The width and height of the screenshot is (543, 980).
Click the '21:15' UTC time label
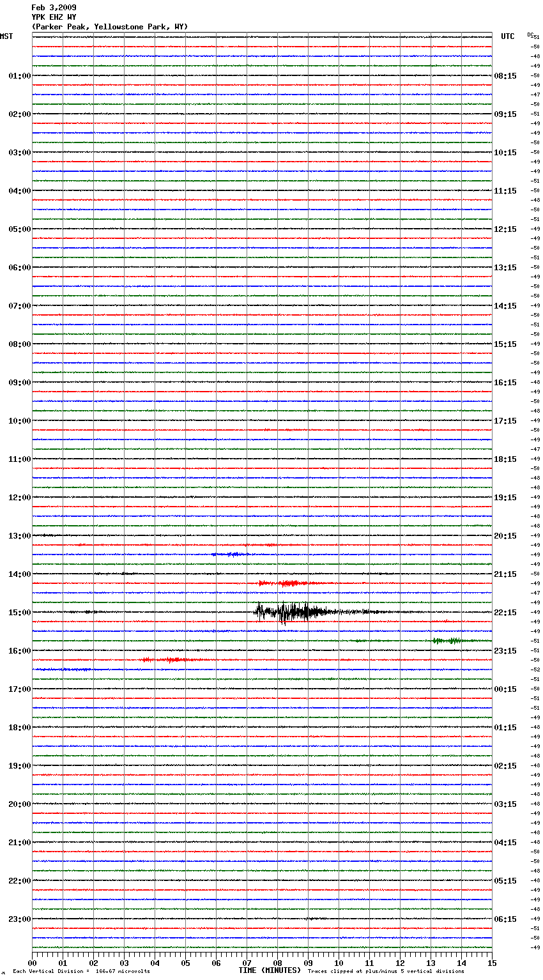(x=505, y=574)
